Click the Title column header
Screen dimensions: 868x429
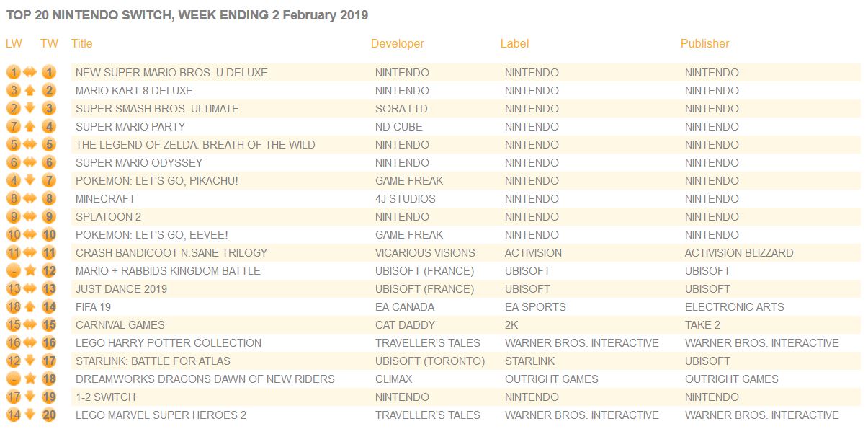[x=82, y=43]
